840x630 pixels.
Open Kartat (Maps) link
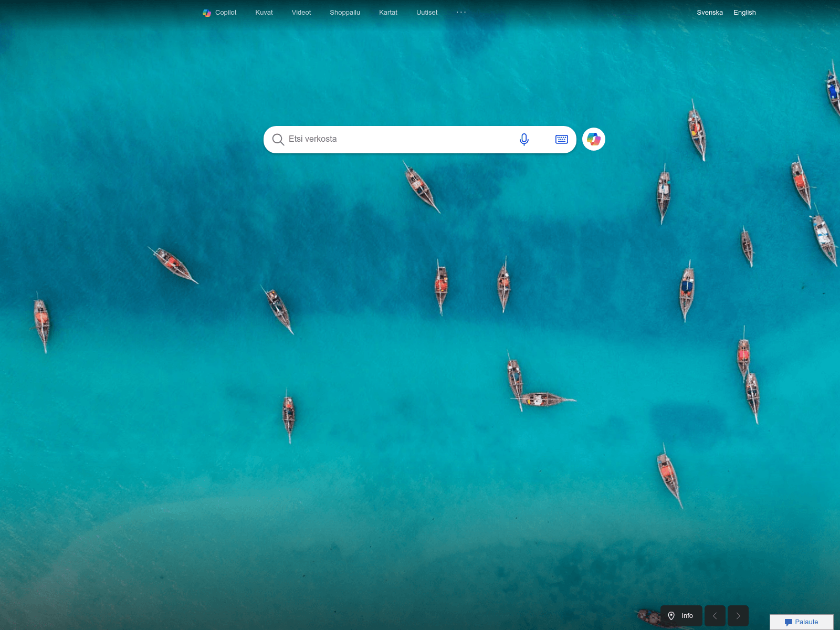tap(388, 13)
